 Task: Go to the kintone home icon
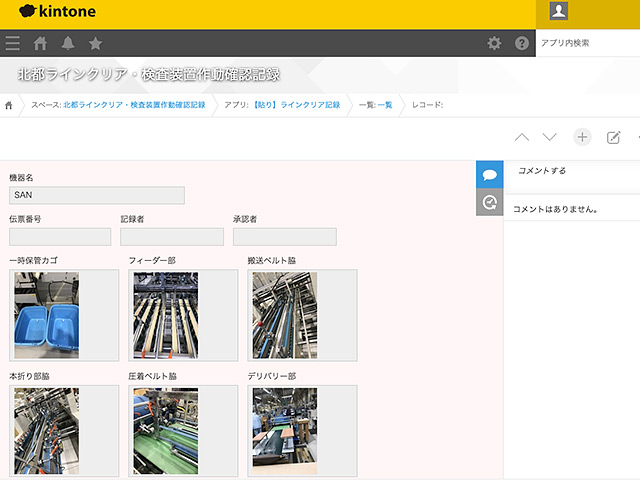pos(41,43)
